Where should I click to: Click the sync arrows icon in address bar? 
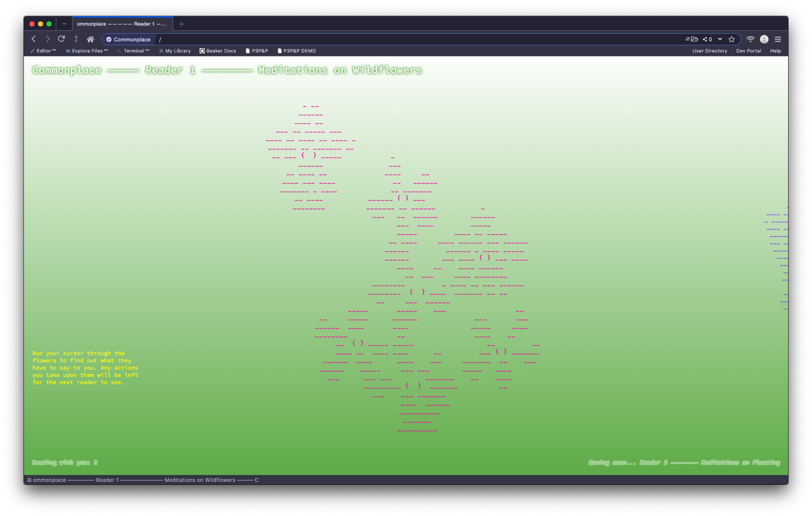pos(687,39)
